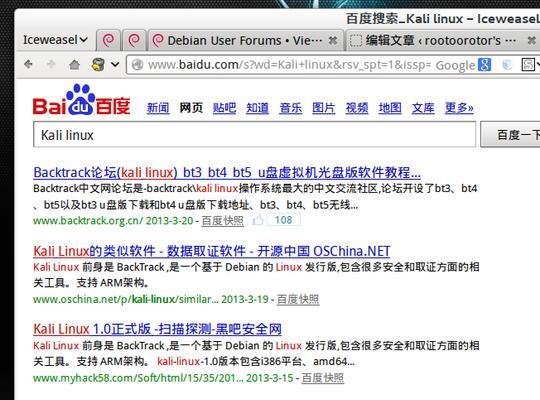Switch to the second pinned Debian tab

tap(134, 41)
